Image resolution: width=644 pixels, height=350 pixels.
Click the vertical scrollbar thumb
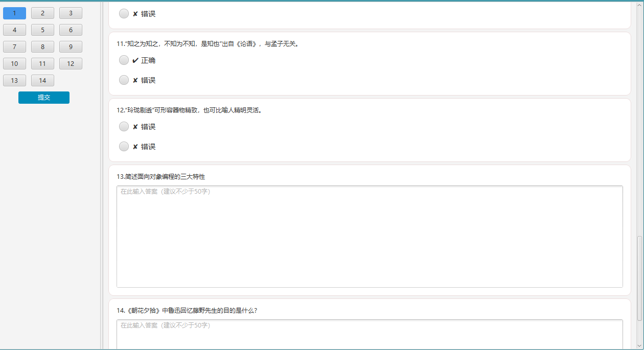pos(639,278)
